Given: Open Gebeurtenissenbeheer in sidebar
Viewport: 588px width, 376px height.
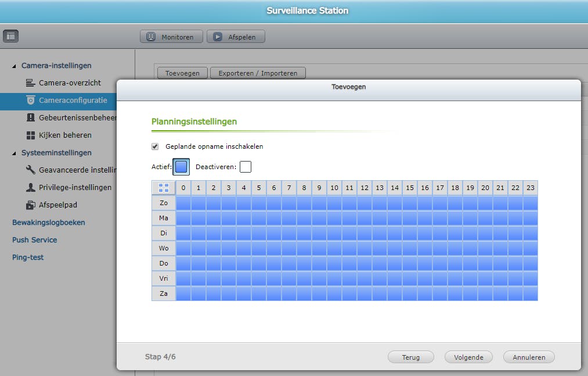Looking at the screenshot, I should (x=78, y=117).
